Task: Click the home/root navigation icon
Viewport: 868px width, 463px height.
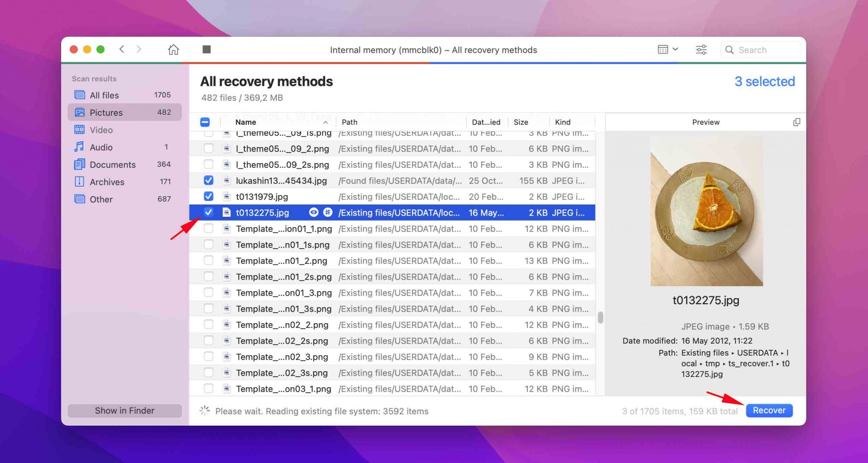Action: pyautogui.click(x=173, y=49)
